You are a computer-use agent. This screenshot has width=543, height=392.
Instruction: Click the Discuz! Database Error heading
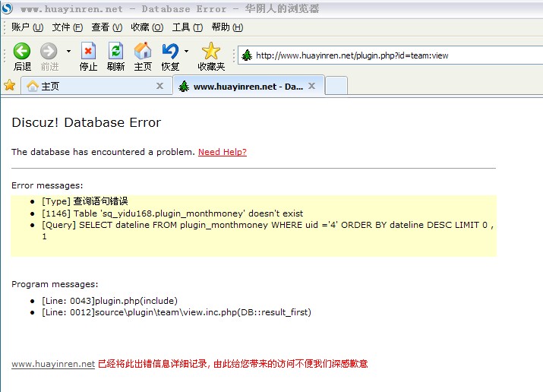click(87, 122)
